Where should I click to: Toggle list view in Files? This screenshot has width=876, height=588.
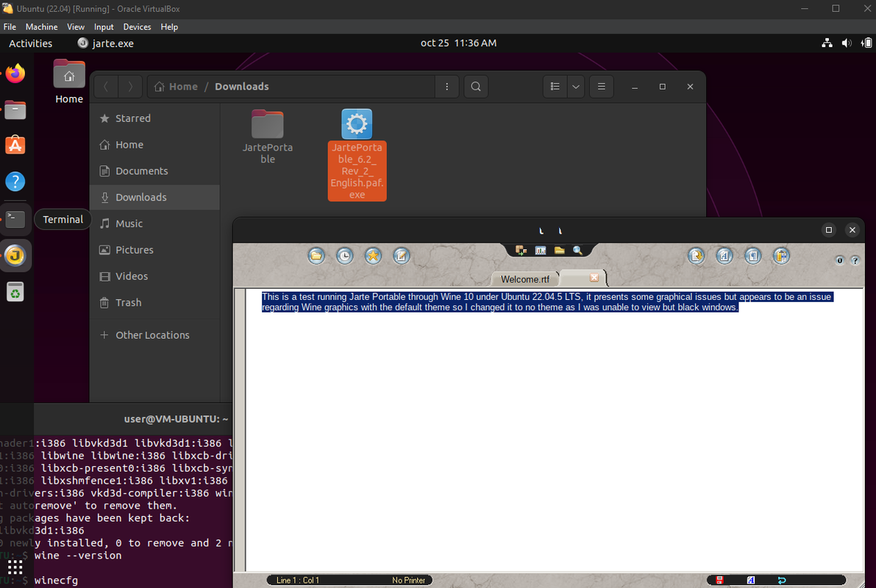pos(555,87)
